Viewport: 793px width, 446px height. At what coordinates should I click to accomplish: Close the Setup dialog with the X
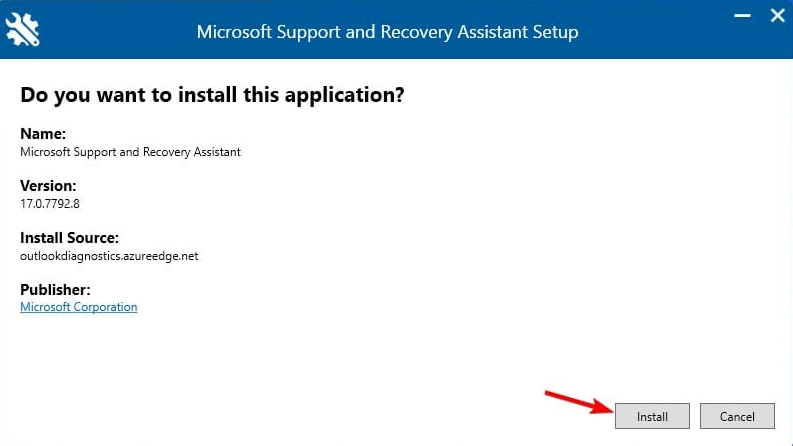(777, 16)
